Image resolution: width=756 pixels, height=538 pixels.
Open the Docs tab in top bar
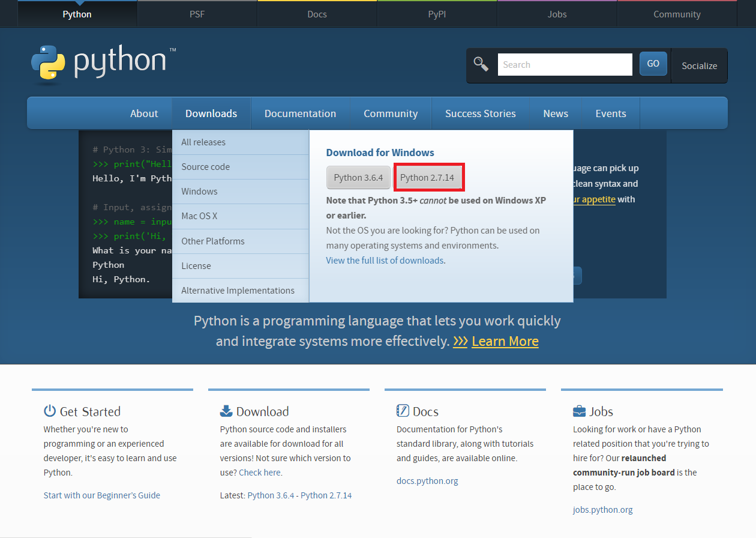[x=317, y=14]
